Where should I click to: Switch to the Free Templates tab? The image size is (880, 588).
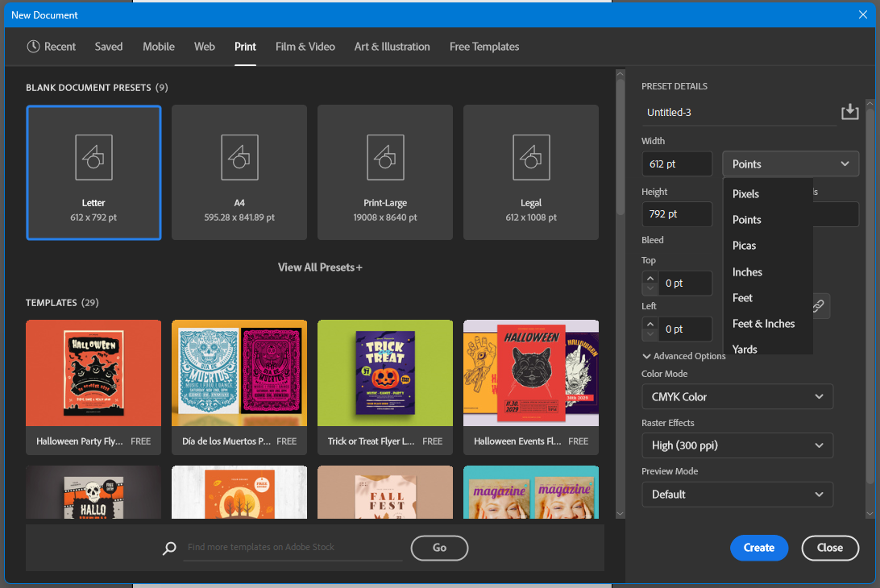click(x=484, y=47)
